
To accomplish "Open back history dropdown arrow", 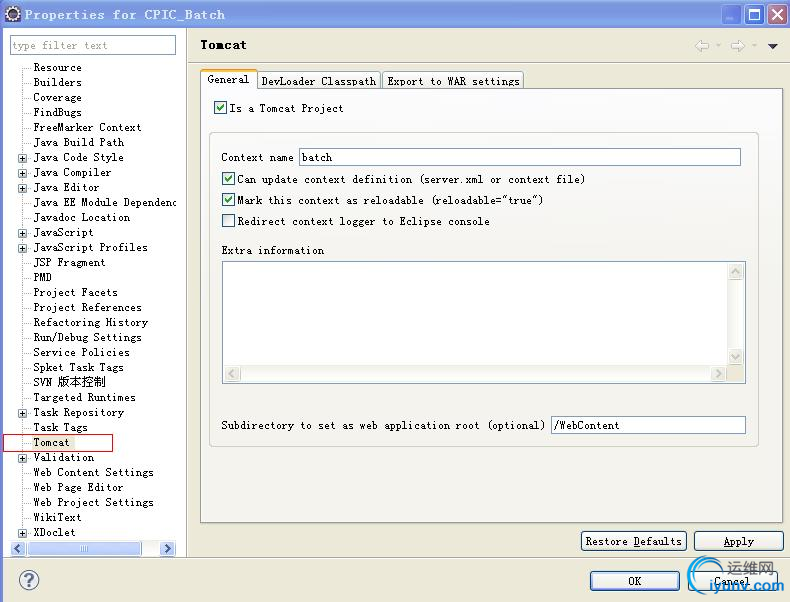I will pyautogui.click(x=718, y=46).
